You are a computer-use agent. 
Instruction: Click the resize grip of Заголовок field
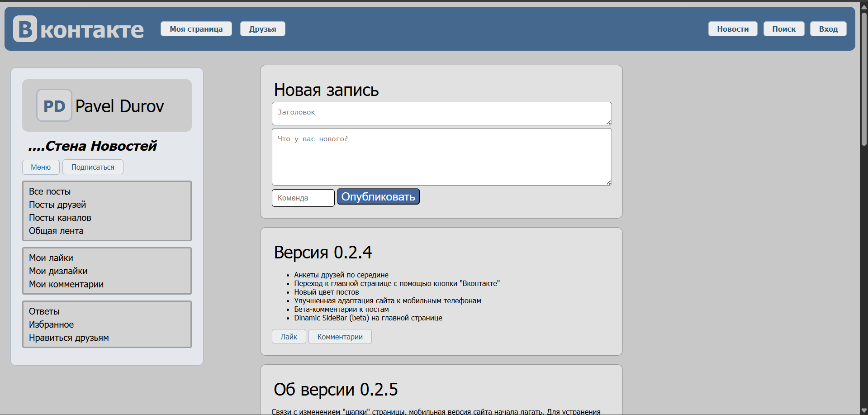point(609,122)
